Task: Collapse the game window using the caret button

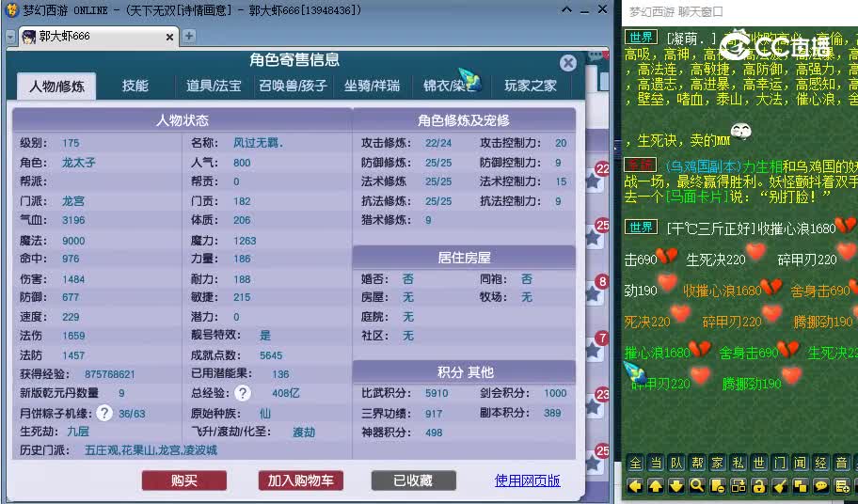Action: click(567, 9)
